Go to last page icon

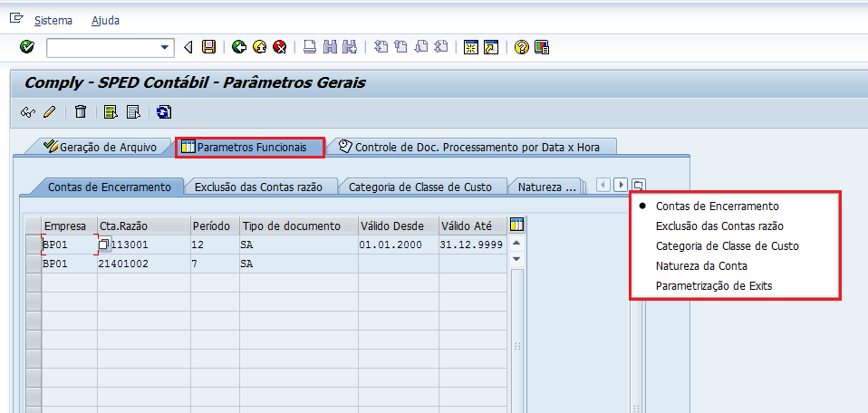click(x=440, y=47)
